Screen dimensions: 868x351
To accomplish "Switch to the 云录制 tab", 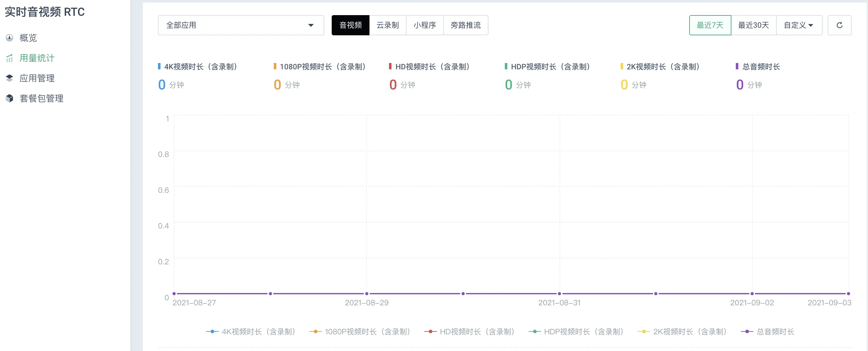I will 388,25.
